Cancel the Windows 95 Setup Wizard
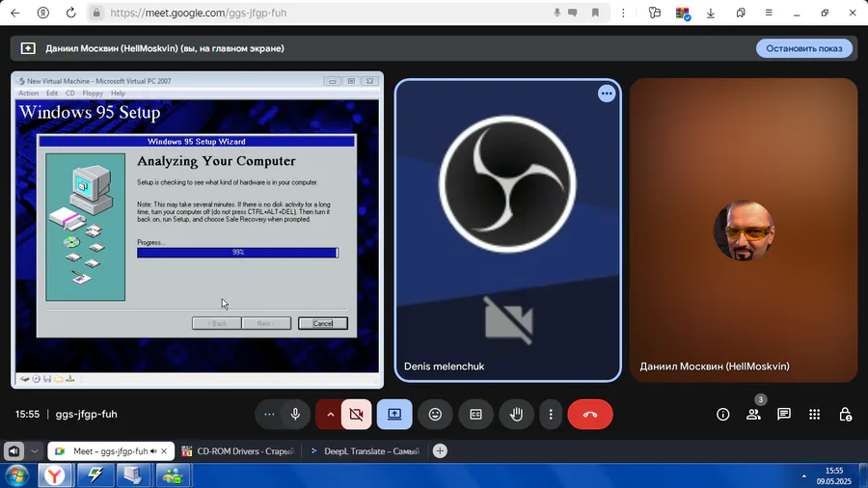This screenshot has height=488, width=868. click(323, 324)
